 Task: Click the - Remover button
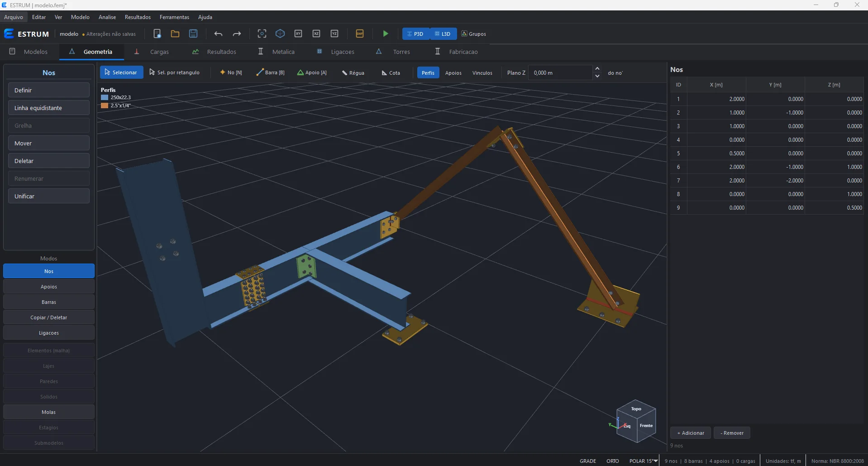click(x=732, y=433)
